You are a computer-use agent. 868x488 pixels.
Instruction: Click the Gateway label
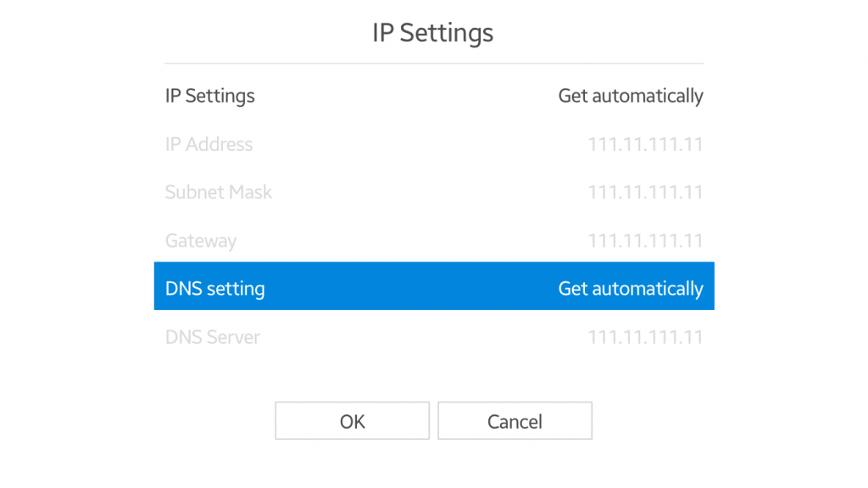[201, 241]
